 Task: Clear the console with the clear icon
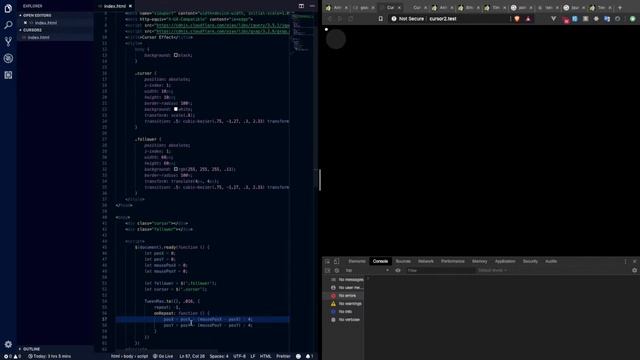pos(337,270)
